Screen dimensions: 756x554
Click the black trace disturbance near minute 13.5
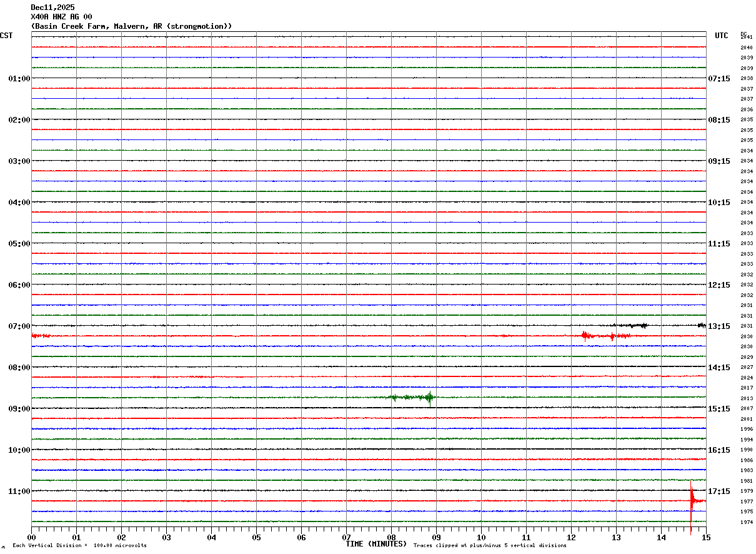click(x=630, y=325)
